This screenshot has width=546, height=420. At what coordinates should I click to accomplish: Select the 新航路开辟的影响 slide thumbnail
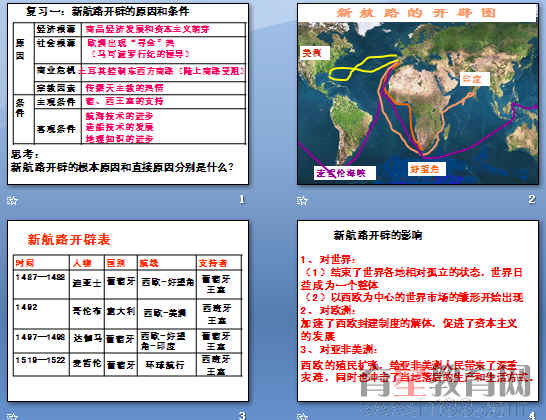418,311
